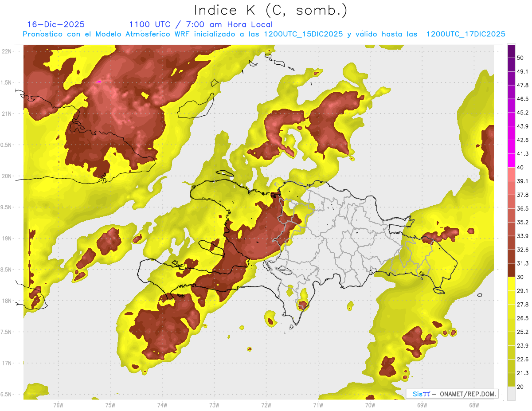This screenshot has height=411, width=532.
Task: Click the color bar value '30'
Action: [x=520, y=277]
